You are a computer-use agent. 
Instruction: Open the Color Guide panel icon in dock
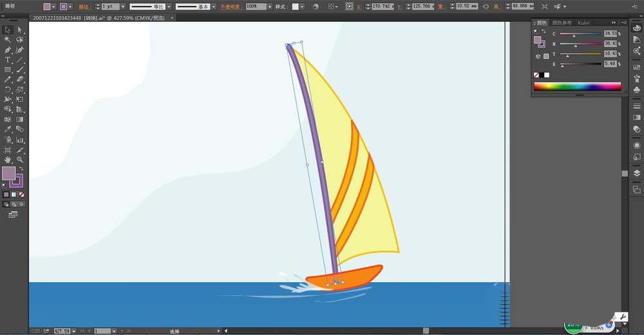(x=637, y=39)
